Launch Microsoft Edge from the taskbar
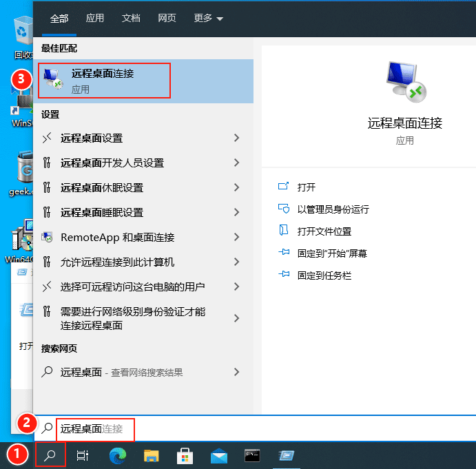The width and height of the screenshot is (476, 469). [x=118, y=456]
